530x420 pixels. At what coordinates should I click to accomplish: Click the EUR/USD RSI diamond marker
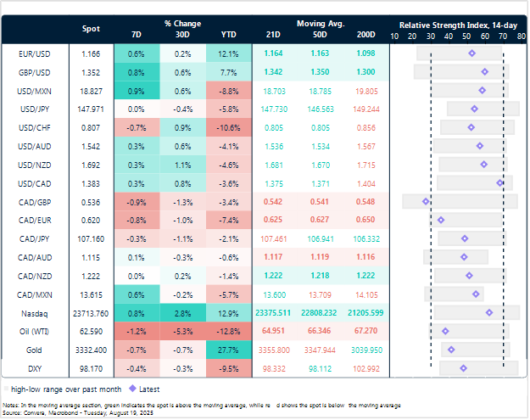click(472, 53)
